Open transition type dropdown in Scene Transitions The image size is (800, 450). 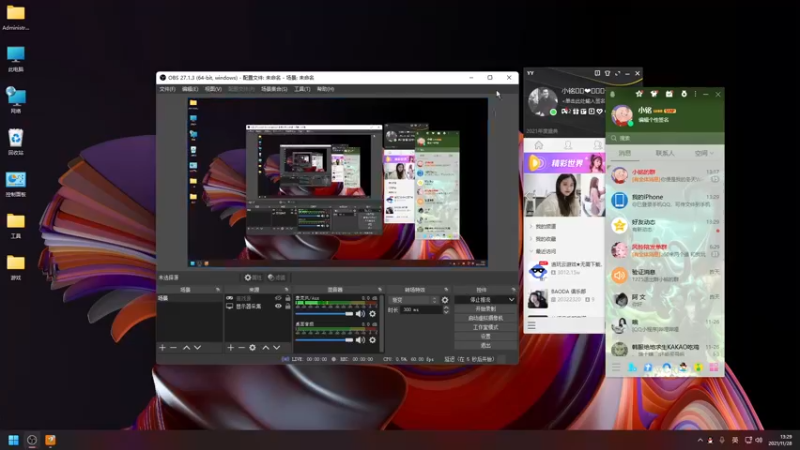pos(414,300)
